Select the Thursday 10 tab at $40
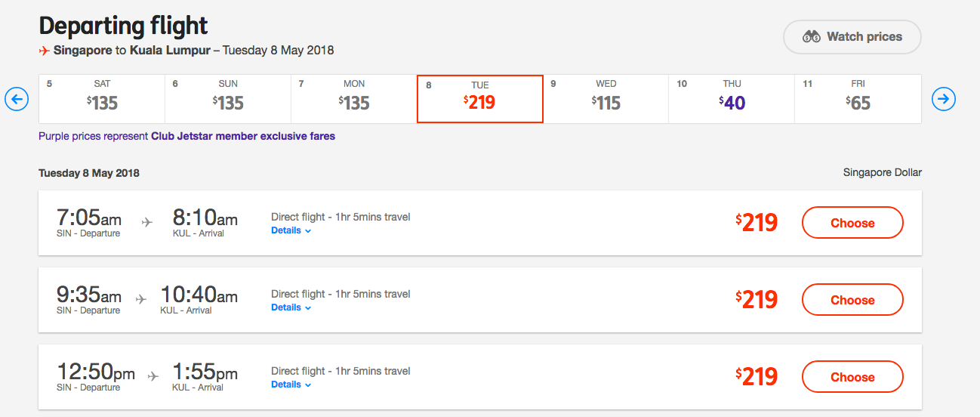 pos(732,99)
